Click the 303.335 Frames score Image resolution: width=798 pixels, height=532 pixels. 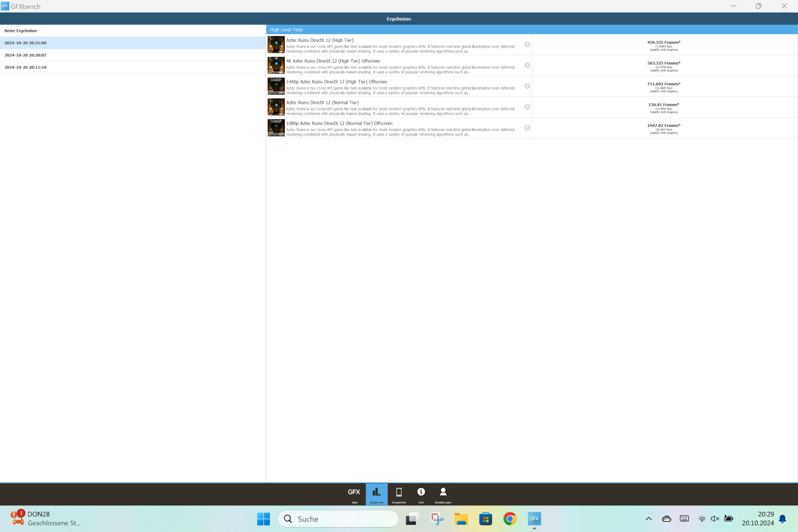(664, 63)
